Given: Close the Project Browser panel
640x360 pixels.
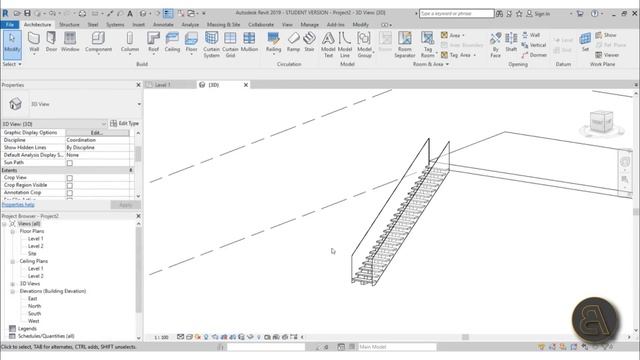Looking at the screenshot, I should pos(138,216).
